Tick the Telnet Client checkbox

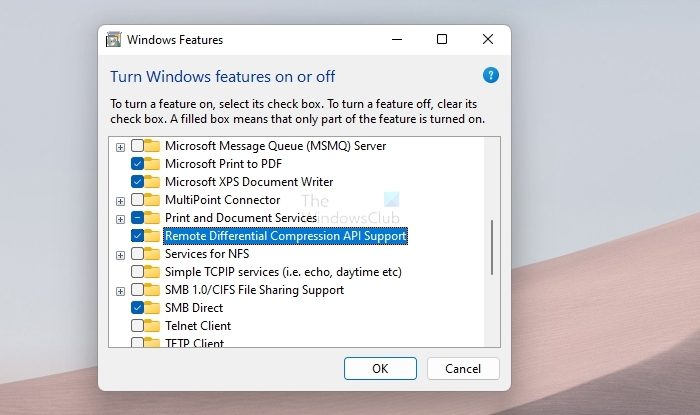[137, 326]
